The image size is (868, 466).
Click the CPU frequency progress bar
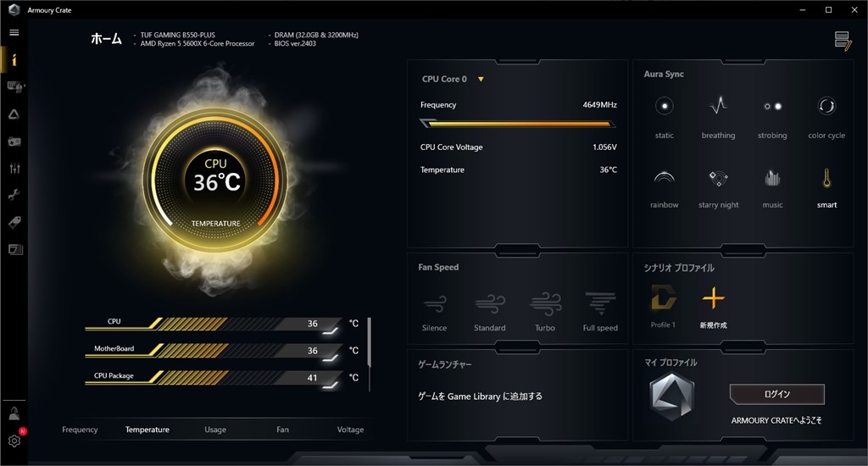[518, 124]
